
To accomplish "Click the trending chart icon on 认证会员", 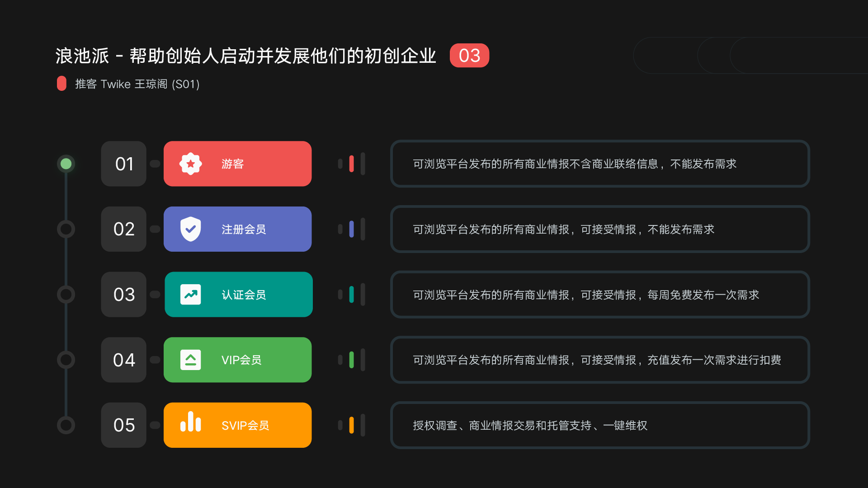I will 191,295.
